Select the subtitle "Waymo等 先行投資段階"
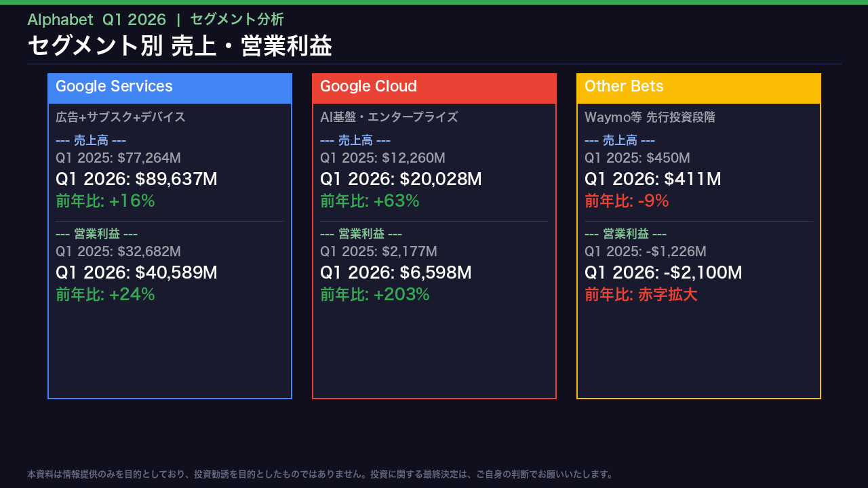Image resolution: width=868 pixels, height=488 pixels. point(650,117)
